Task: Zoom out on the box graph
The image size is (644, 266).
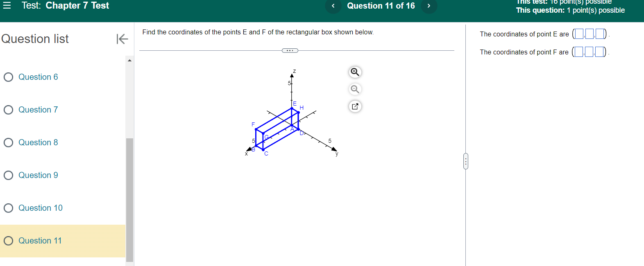Action: pos(355,89)
